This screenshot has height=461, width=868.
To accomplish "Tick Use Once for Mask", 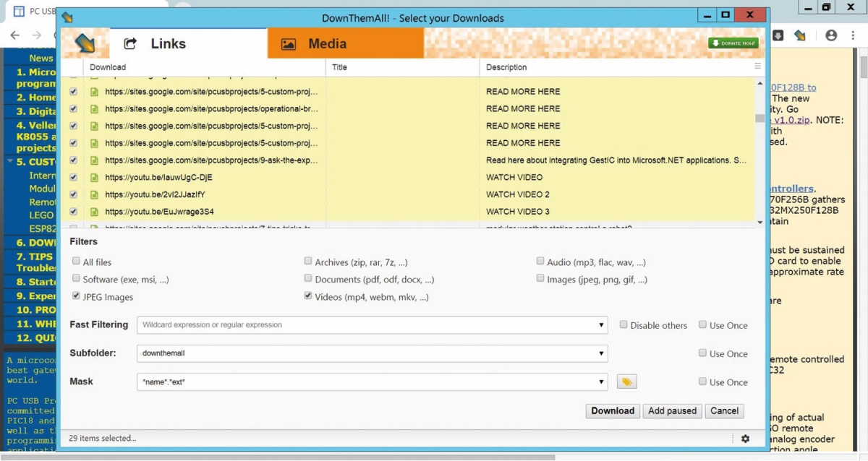I will coord(702,381).
